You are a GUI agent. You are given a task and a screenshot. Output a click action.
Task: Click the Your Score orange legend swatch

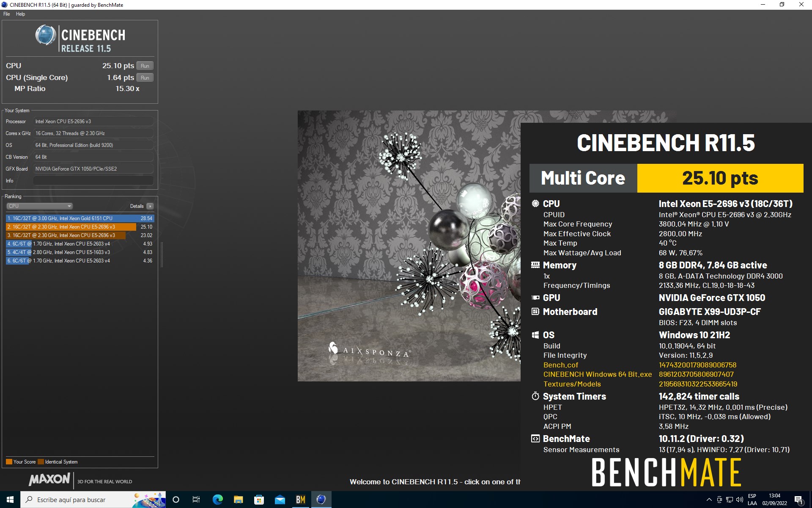(x=9, y=462)
